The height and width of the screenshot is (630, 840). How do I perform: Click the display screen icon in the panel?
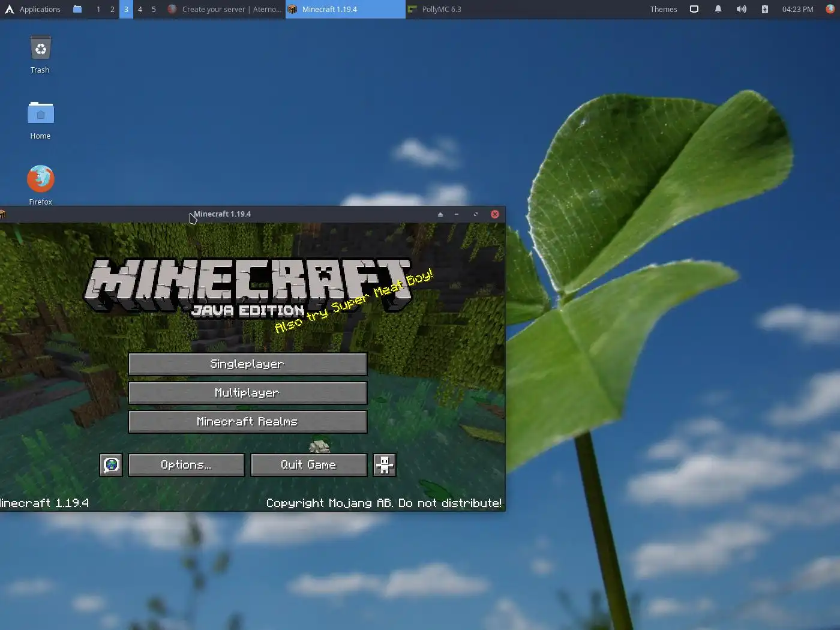click(x=694, y=9)
